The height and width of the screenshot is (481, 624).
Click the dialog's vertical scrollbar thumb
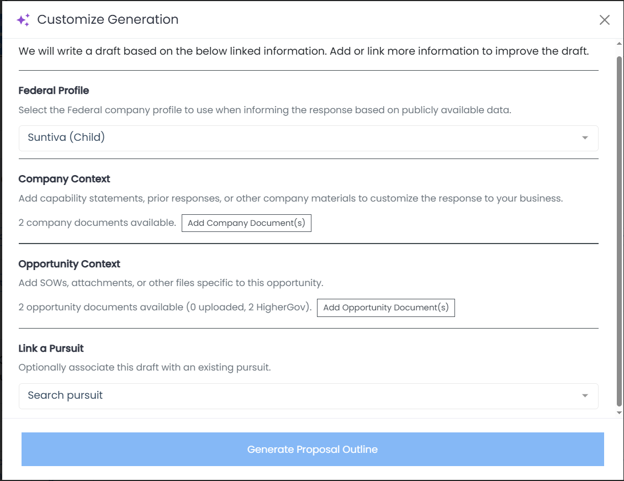click(x=619, y=231)
